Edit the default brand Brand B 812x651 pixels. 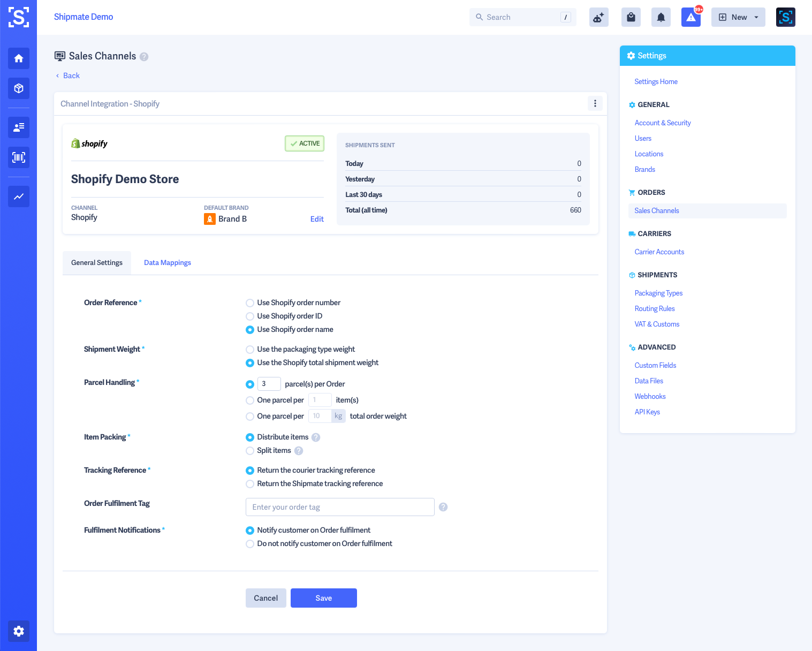click(316, 218)
